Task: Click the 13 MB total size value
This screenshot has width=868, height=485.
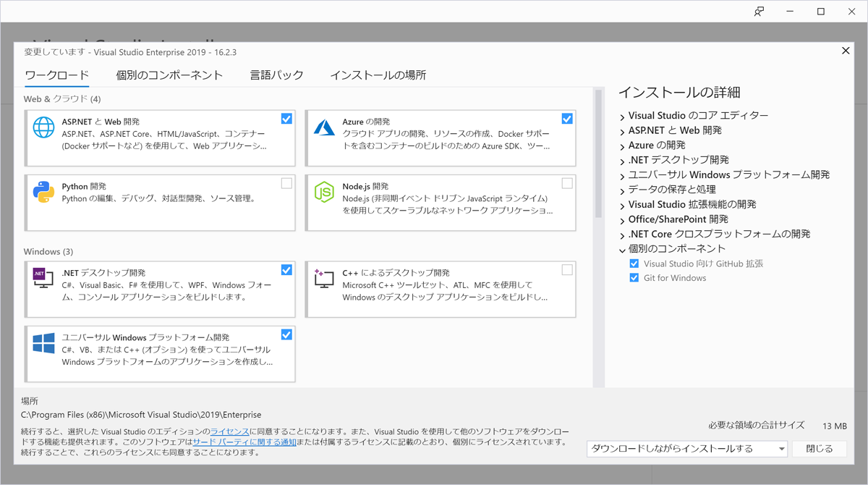Action: pyautogui.click(x=835, y=426)
